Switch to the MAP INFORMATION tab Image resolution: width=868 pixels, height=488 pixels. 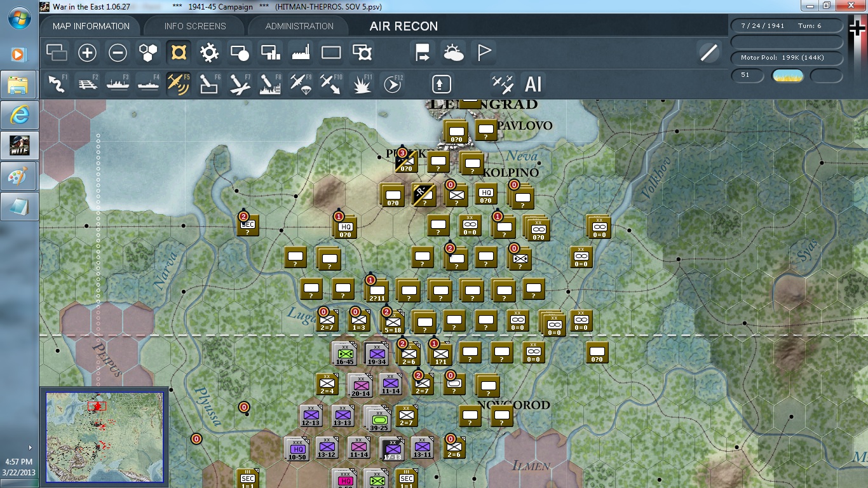coord(91,26)
